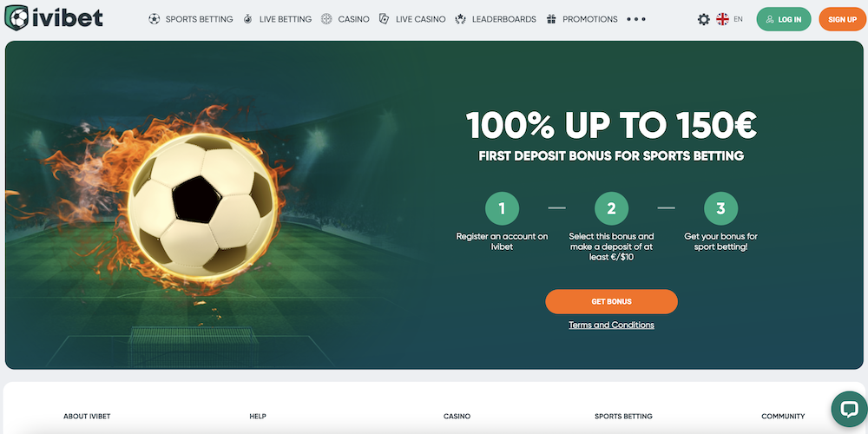
Task: Click the trophy Leaderboards icon
Action: pos(460,19)
